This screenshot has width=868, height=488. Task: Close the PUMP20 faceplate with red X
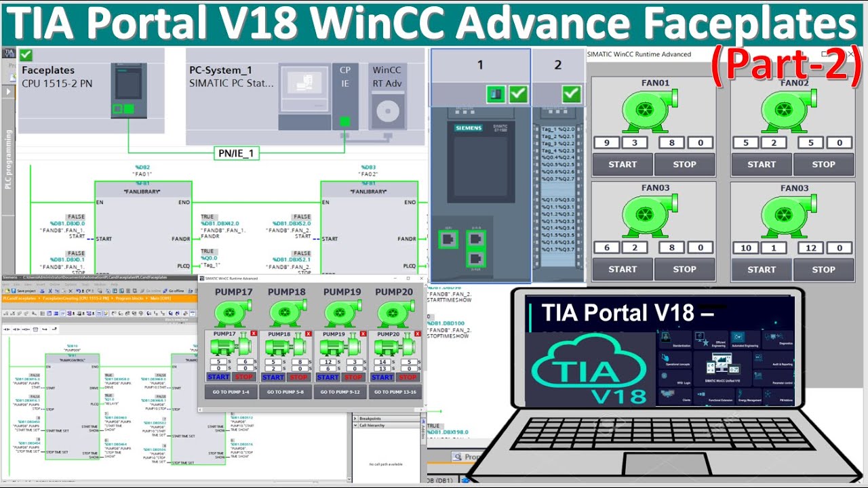click(418, 333)
